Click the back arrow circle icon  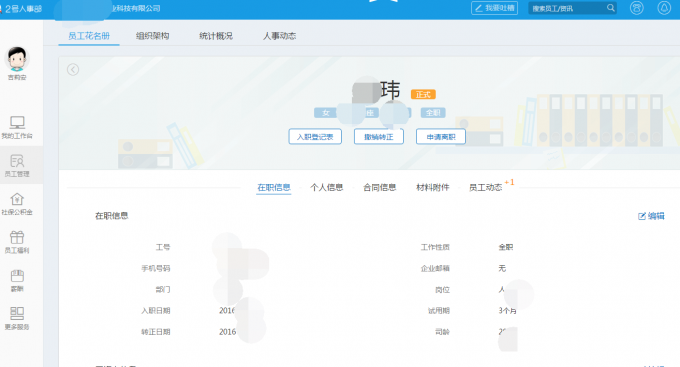73,69
